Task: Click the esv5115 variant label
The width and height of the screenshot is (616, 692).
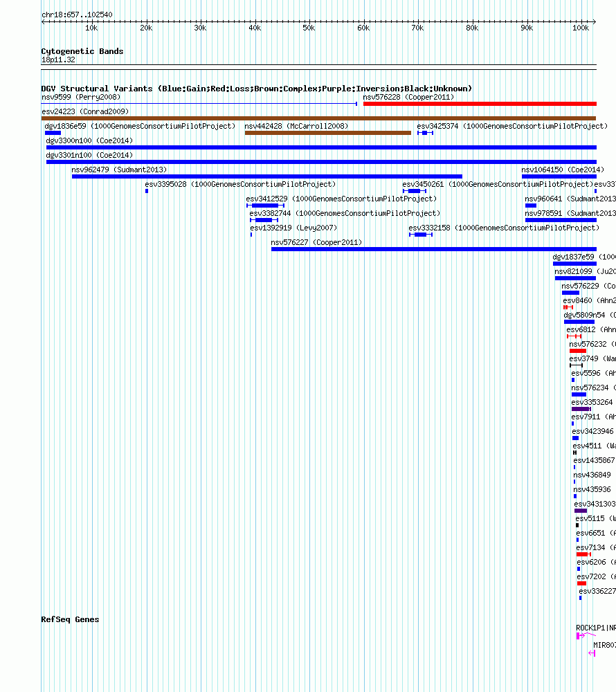Action: click(x=596, y=520)
